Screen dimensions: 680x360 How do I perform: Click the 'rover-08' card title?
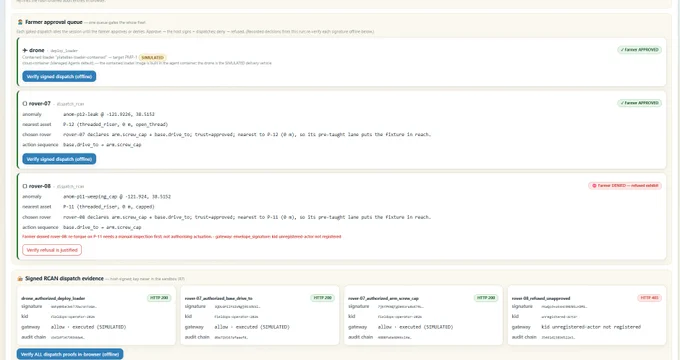click(39, 186)
